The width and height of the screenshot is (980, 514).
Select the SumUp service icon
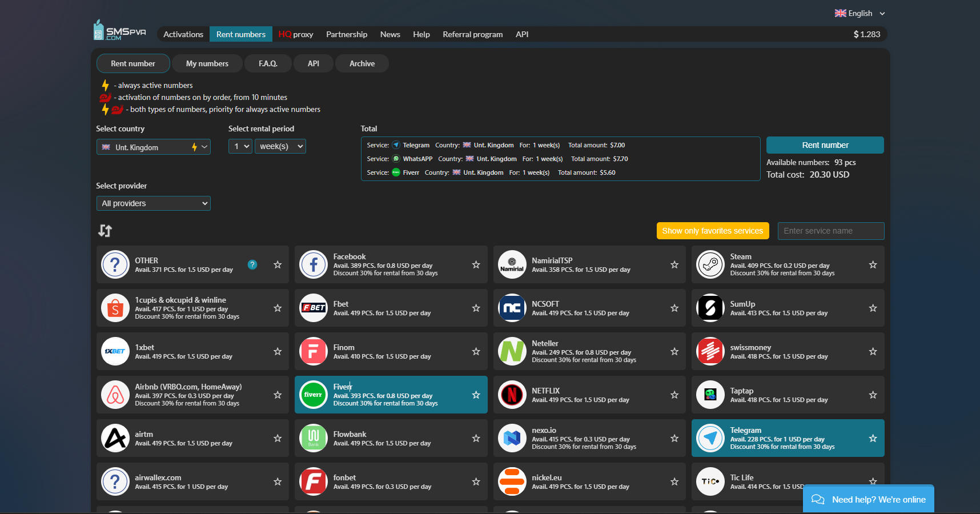(710, 308)
